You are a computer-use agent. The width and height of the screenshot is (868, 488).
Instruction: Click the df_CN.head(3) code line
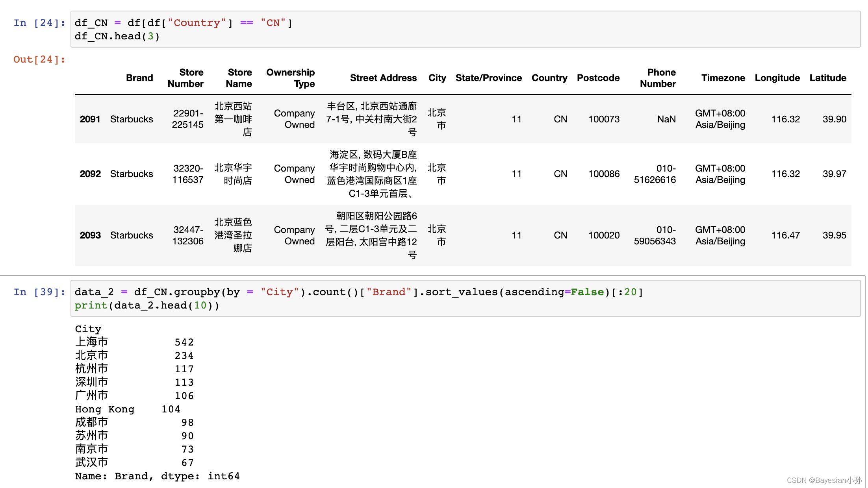tap(117, 36)
